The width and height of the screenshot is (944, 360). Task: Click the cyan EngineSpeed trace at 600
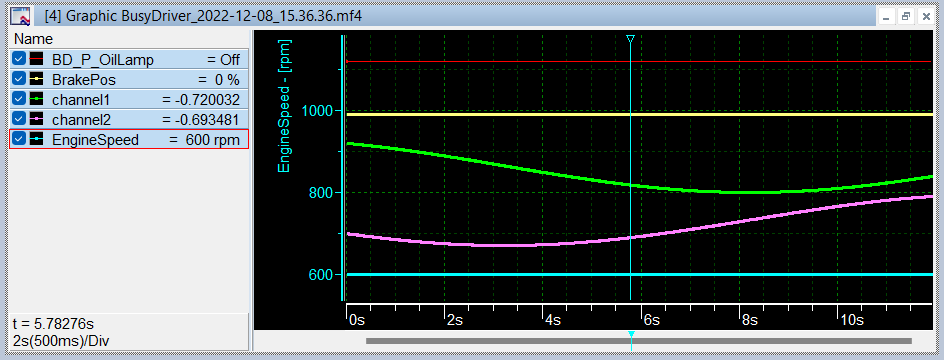[639, 275]
